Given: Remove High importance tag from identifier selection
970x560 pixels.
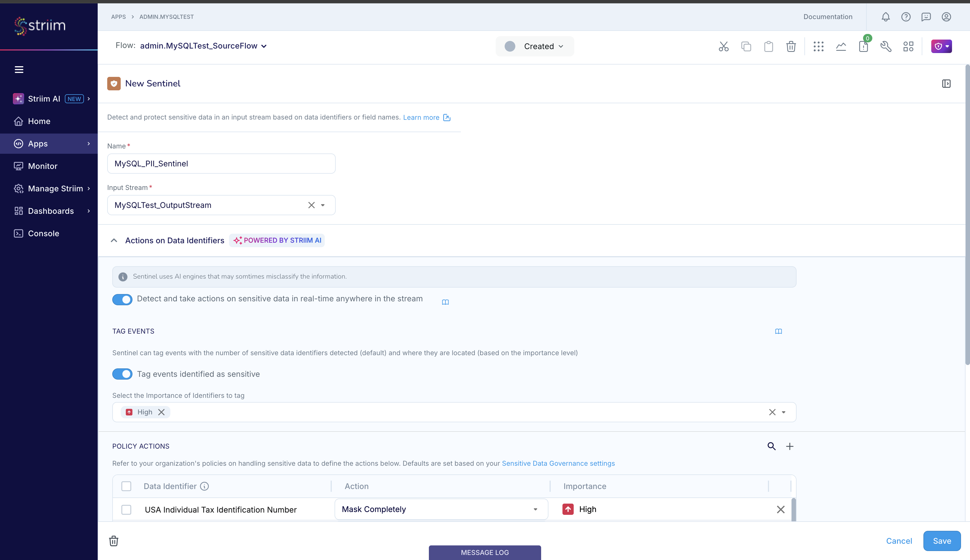Looking at the screenshot, I should [x=161, y=412].
